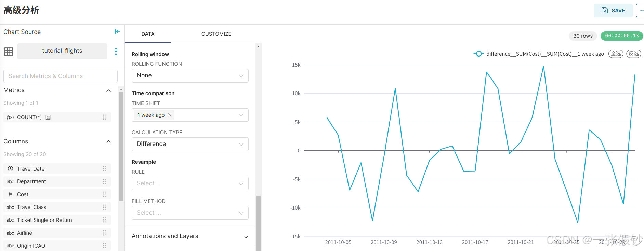Expand the Annotations and Layers section

coord(190,236)
